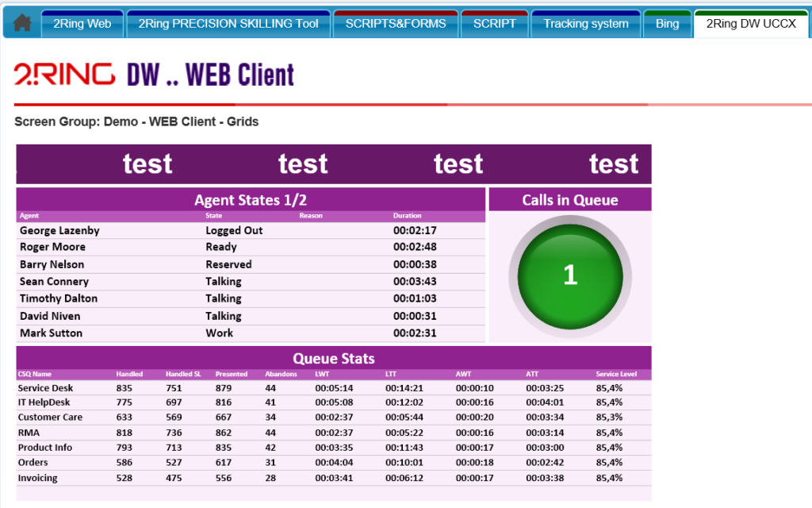The width and height of the screenshot is (812, 508).
Task: Select agent Sean Connery
Action: tap(54, 282)
